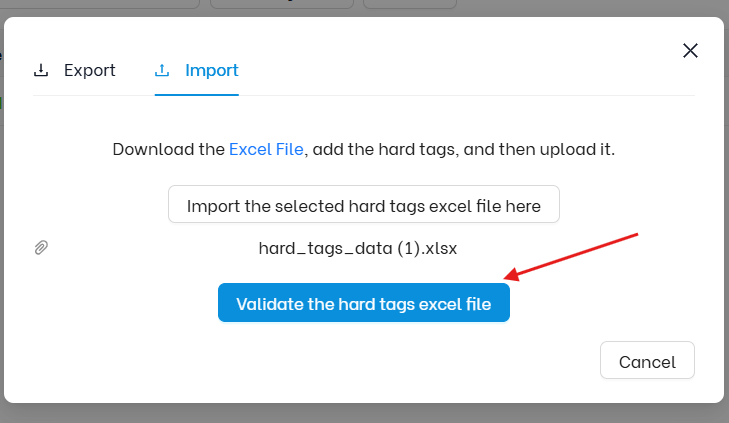Click the dimmed middle button above the dialog

click(282, 4)
